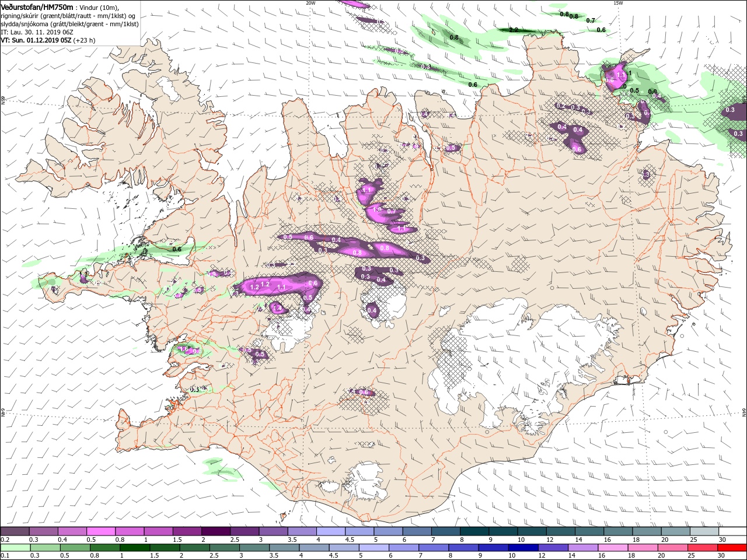The width and height of the screenshot is (747, 560).
Task: Click the bright red 30+ swatch in lower legend
Action: pyautogui.click(x=732, y=548)
